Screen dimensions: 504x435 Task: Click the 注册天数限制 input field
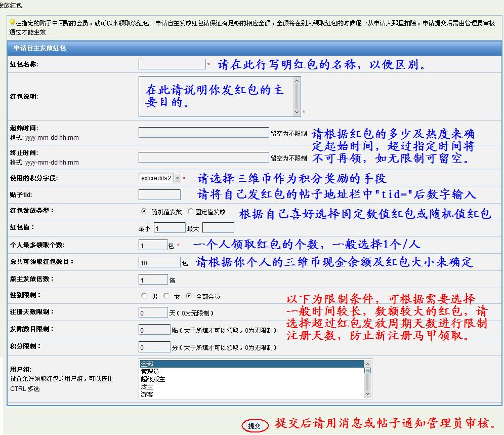153,312
